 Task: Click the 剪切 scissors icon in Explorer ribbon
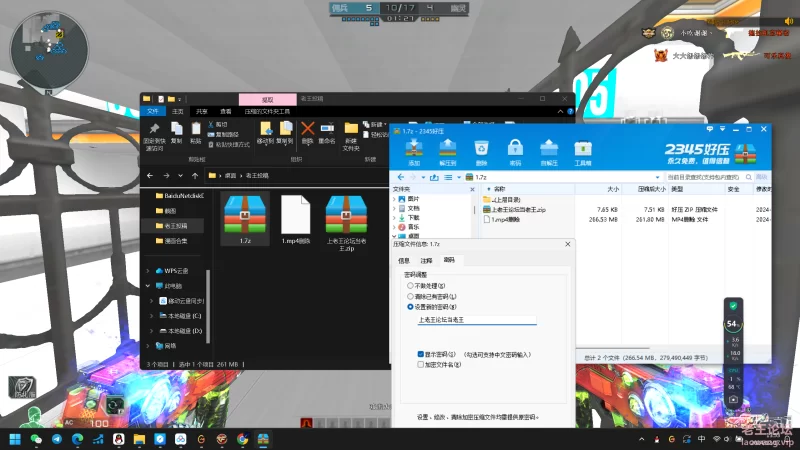211,124
